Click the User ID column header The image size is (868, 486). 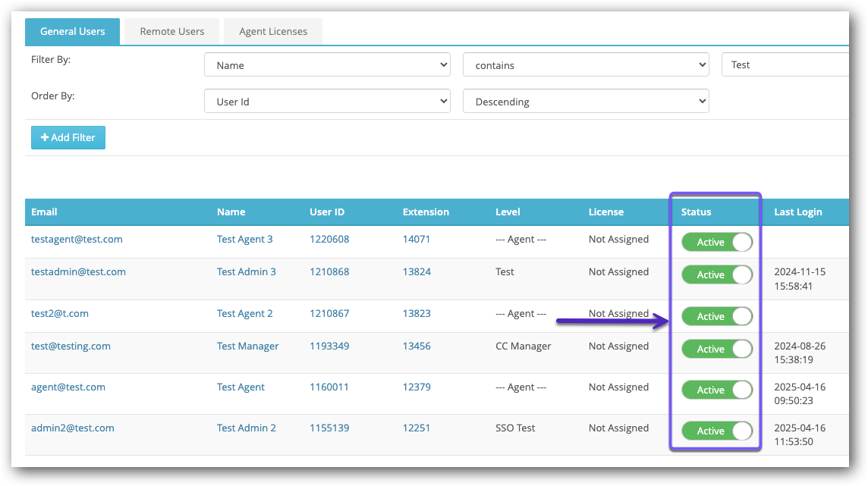[x=327, y=212]
